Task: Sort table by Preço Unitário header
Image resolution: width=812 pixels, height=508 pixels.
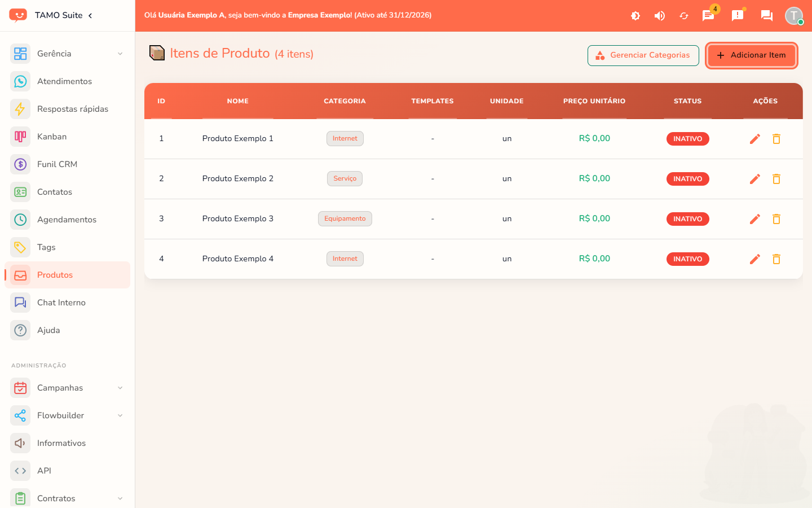Action: [594, 101]
